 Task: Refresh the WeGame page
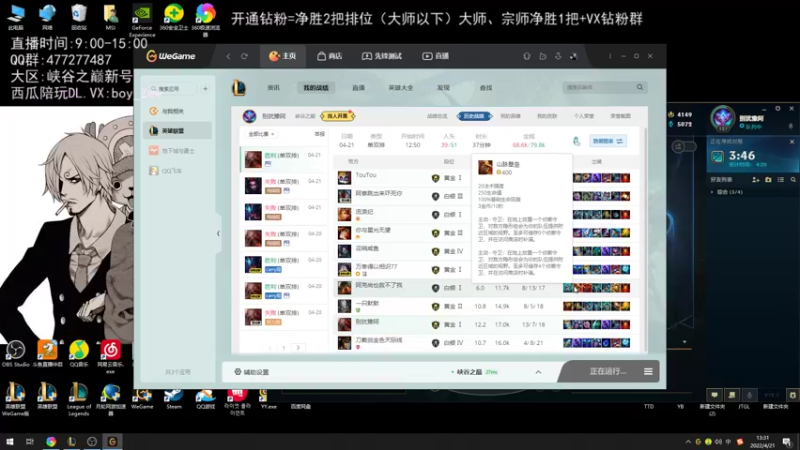(x=244, y=56)
